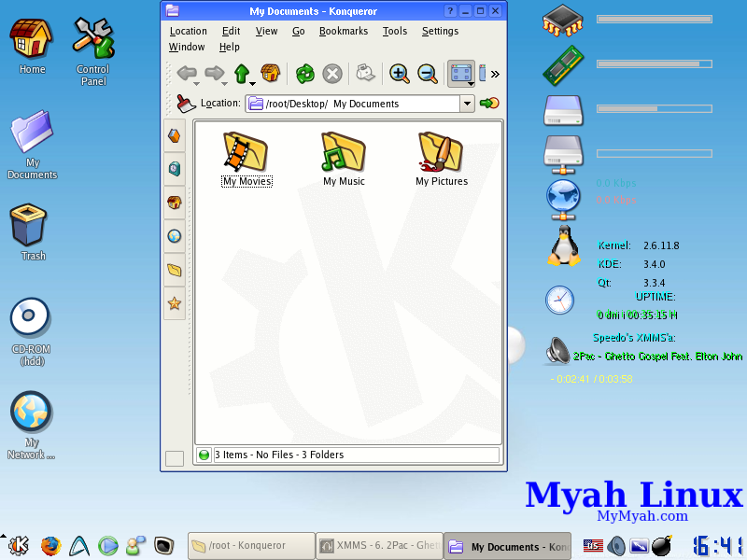Viewport: 747px width, 560px height.
Task: Reload the current folder view
Action: 305,74
